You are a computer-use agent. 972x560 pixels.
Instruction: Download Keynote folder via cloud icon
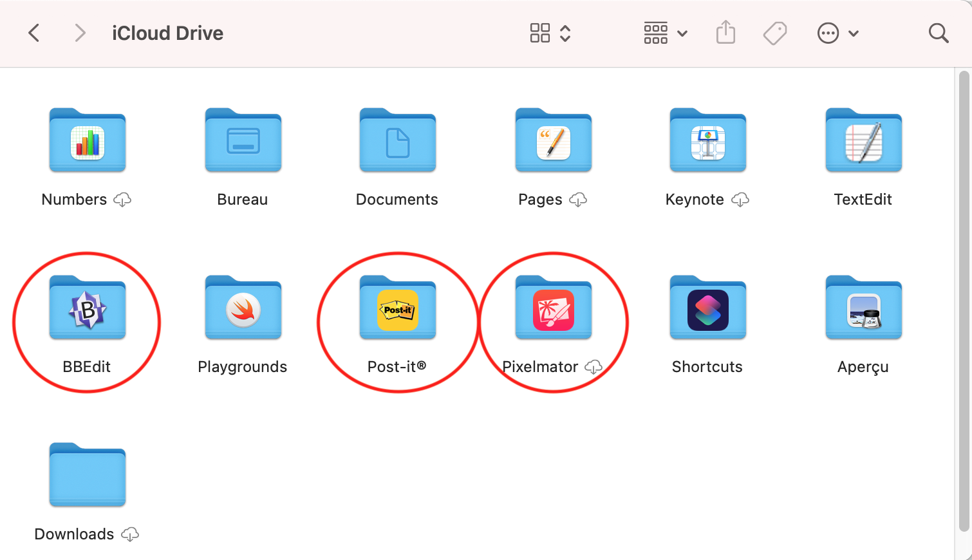pos(740,200)
